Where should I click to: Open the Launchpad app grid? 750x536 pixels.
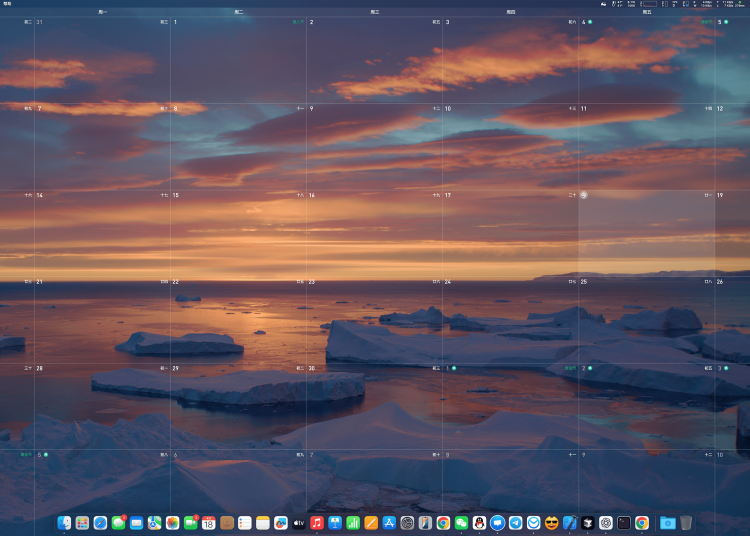click(x=82, y=523)
